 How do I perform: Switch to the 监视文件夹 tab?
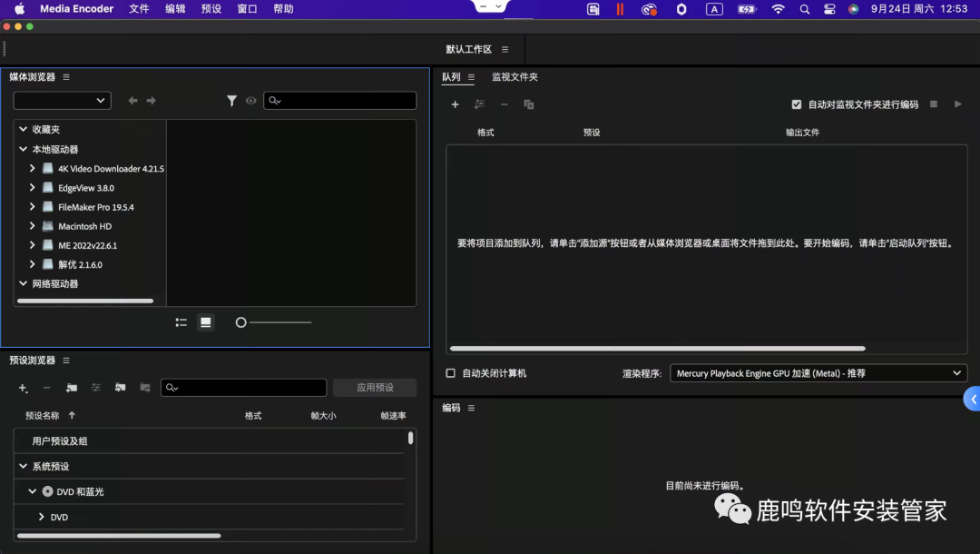pyautogui.click(x=514, y=77)
